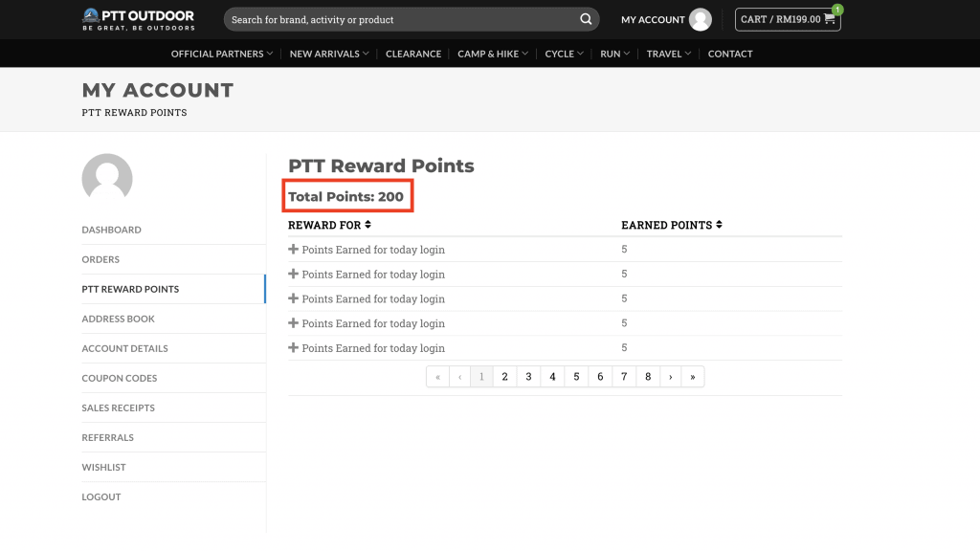Screen dimensions: 980x551
Task: Click the PTT Outdoor logo
Action: pos(139,19)
